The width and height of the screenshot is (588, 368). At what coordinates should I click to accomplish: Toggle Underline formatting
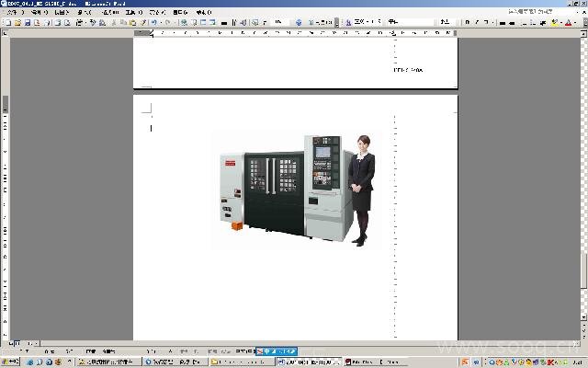(x=486, y=22)
